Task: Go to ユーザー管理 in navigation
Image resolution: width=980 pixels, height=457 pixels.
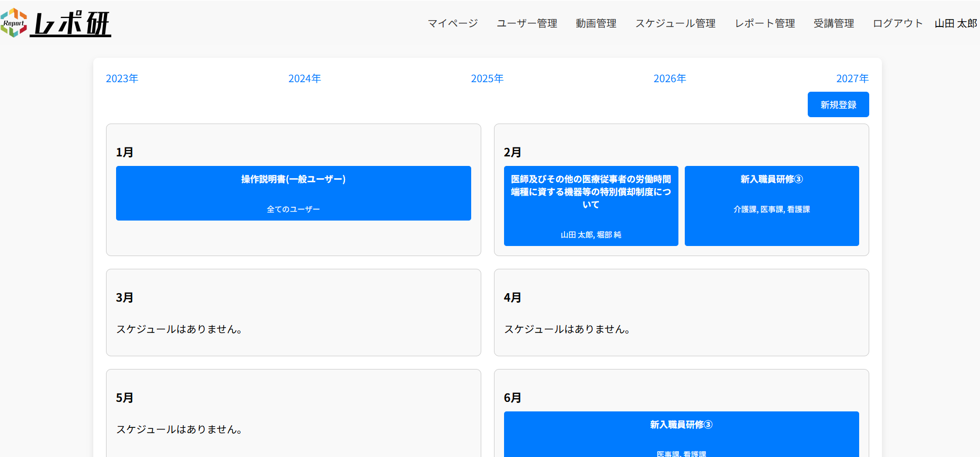Action: pos(526,23)
